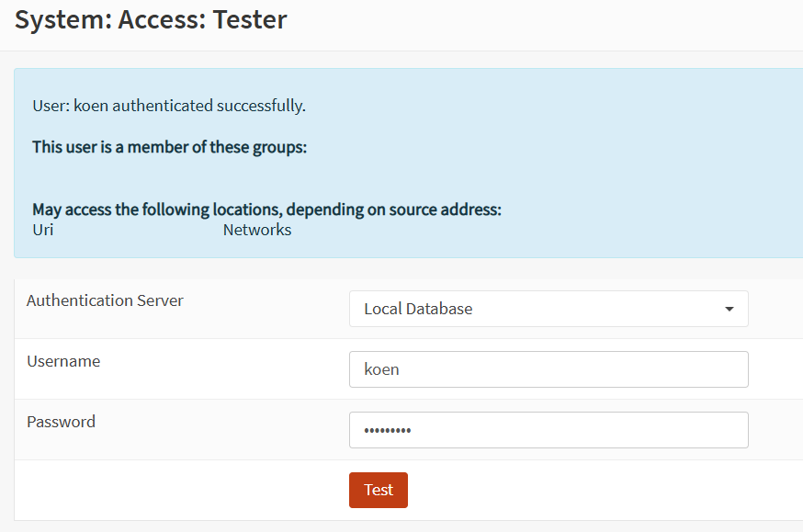The width and height of the screenshot is (803, 532).
Task: Select the 'Local Database' text in the combo box
Action: 418,309
